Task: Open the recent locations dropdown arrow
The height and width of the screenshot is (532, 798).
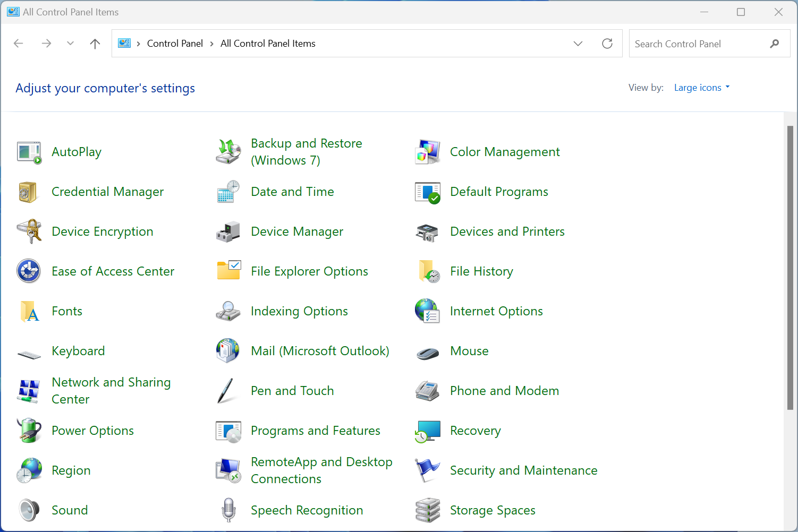Action: click(x=70, y=44)
